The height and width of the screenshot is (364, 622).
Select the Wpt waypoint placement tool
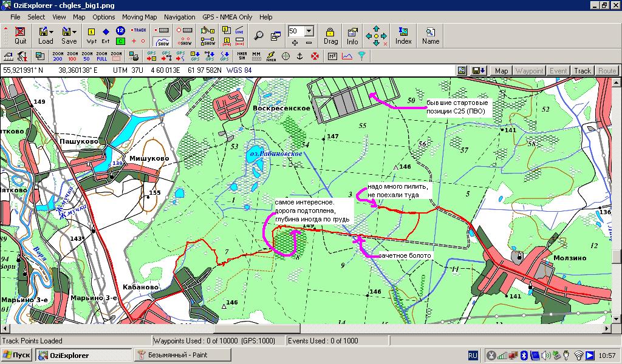(x=91, y=35)
